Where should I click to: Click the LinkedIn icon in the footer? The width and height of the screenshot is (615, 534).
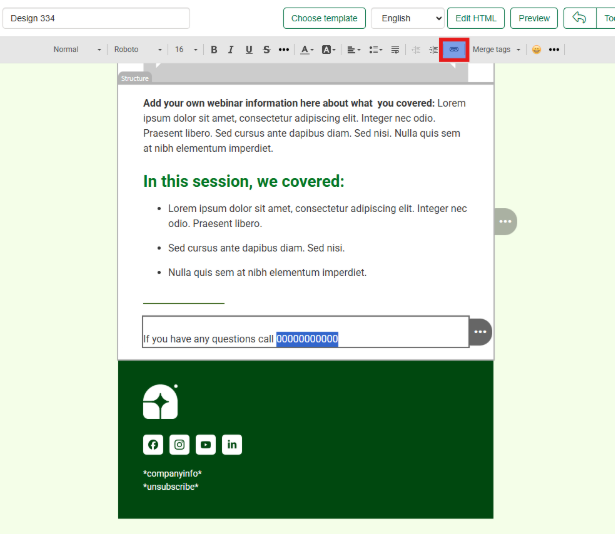232,445
